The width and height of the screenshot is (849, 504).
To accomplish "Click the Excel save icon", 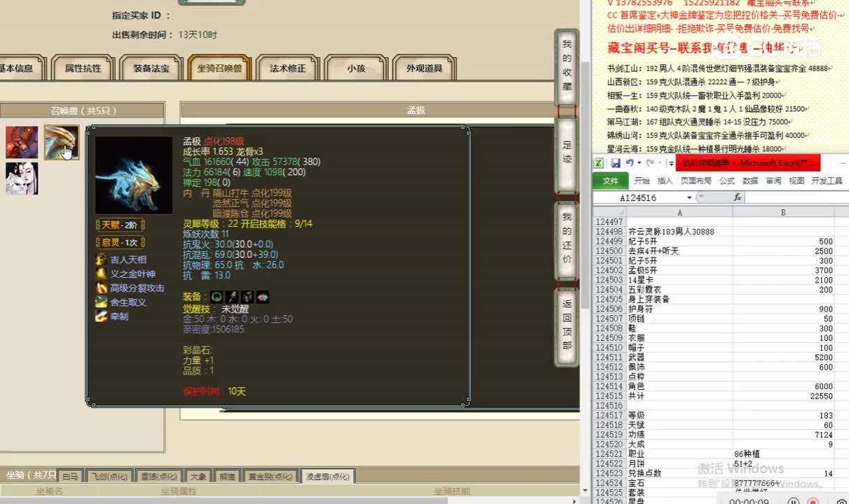I will click(x=615, y=163).
